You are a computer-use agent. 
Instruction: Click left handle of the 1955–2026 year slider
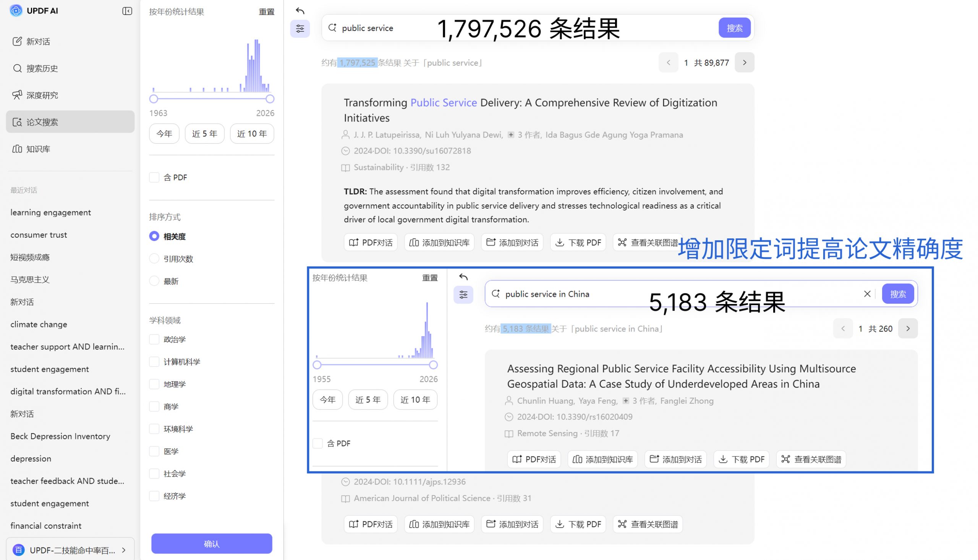click(x=317, y=365)
